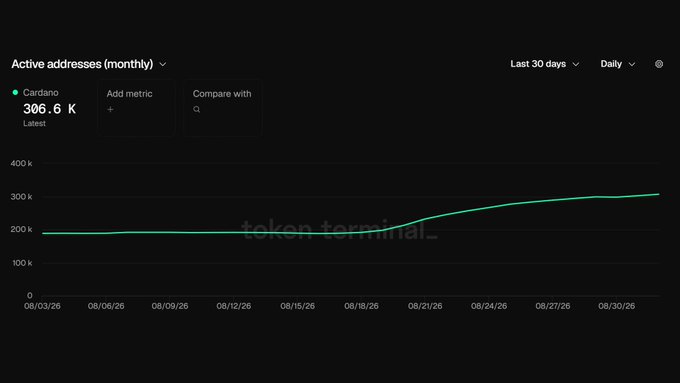Click the 08/12/26 date label
This screenshot has width=680, height=383.
pos(234,306)
